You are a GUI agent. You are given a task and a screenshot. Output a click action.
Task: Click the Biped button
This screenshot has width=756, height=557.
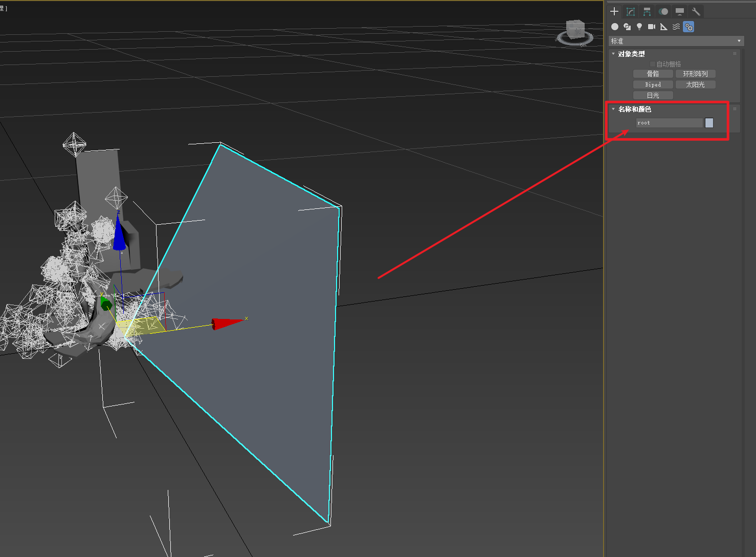[x=653, y=84]
